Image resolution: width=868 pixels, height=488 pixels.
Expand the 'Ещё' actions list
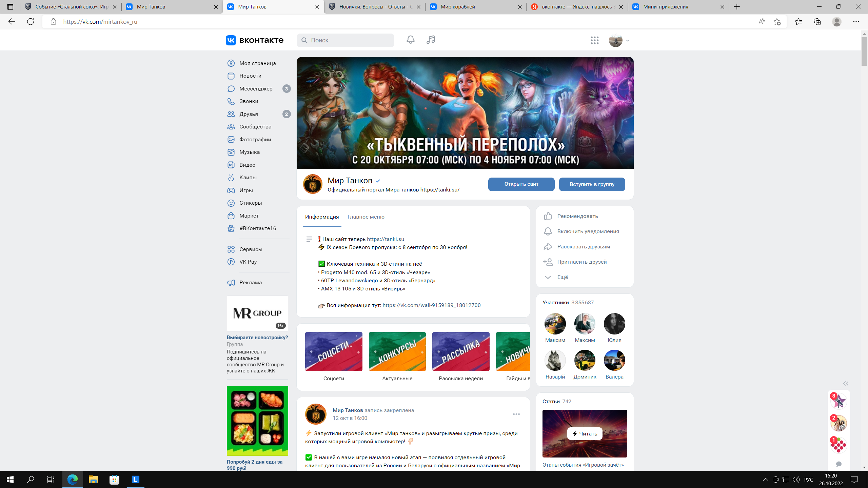click(x=562, y=277)
